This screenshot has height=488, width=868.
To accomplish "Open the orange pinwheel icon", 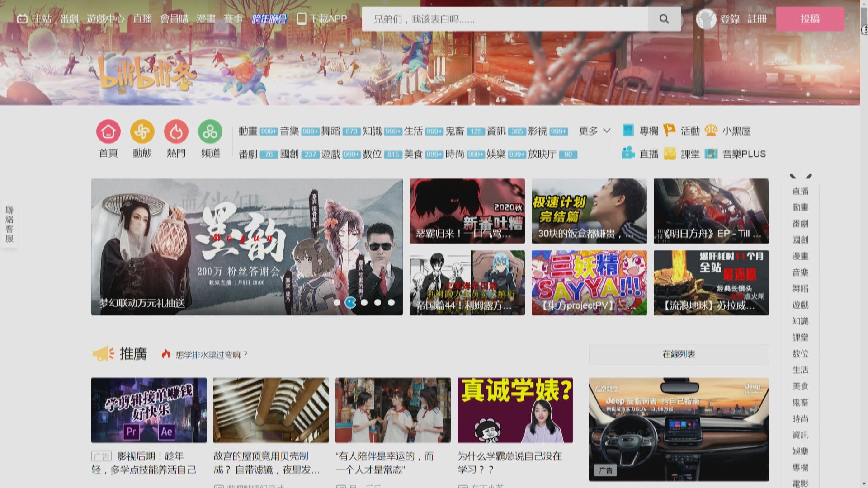I will (142, 131).
